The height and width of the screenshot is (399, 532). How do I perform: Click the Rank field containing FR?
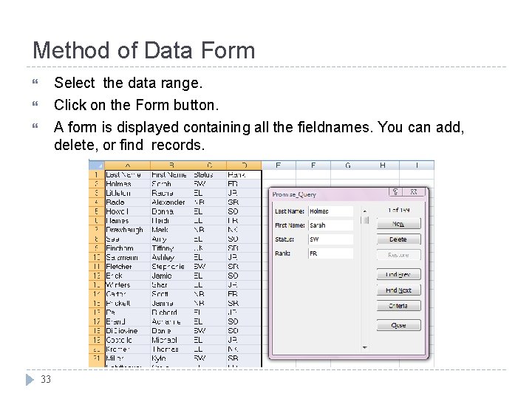tap(331, 253)
